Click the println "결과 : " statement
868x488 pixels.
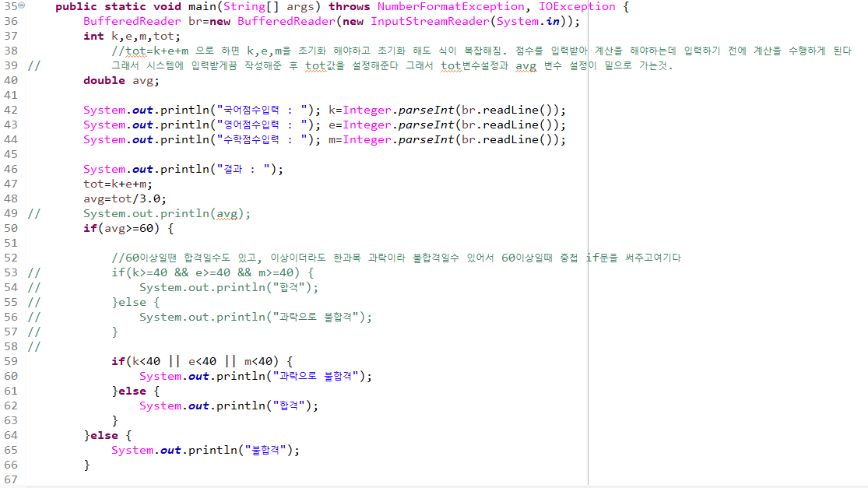(183, 170)
